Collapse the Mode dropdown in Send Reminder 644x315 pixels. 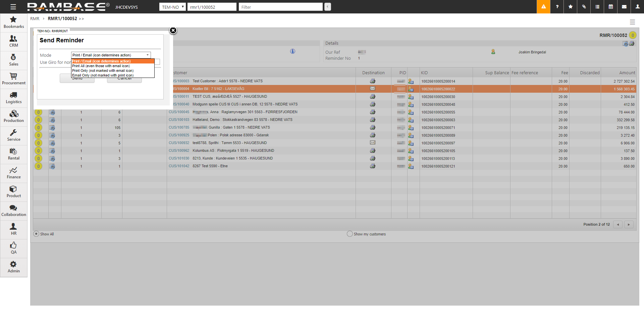coord(147,55)
